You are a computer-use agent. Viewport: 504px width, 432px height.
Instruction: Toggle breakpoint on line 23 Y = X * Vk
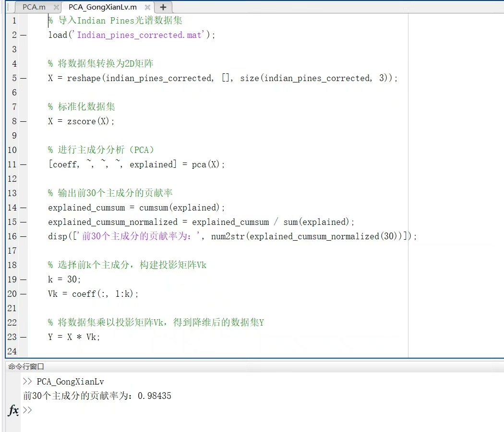click(23, 337)
